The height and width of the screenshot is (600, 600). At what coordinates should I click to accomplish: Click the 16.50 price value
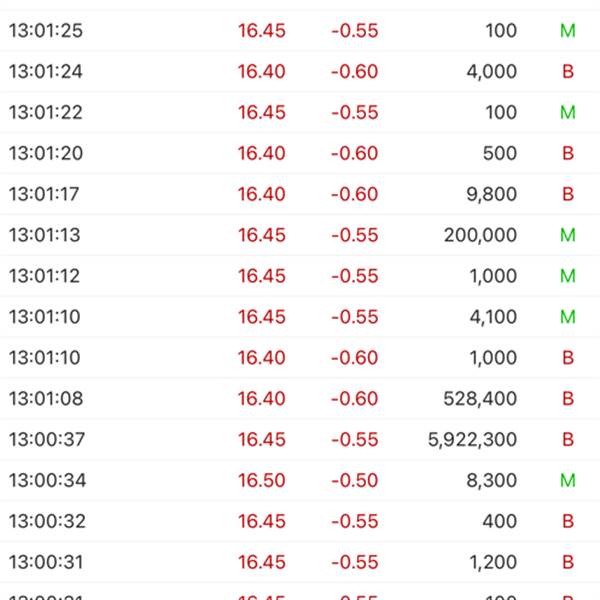pyautogui.click(x=262, y=481)
